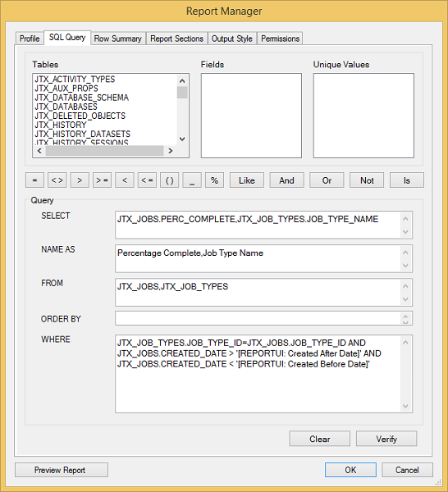
Task: Click the Unique Values list box
Action: coord(363,116)
